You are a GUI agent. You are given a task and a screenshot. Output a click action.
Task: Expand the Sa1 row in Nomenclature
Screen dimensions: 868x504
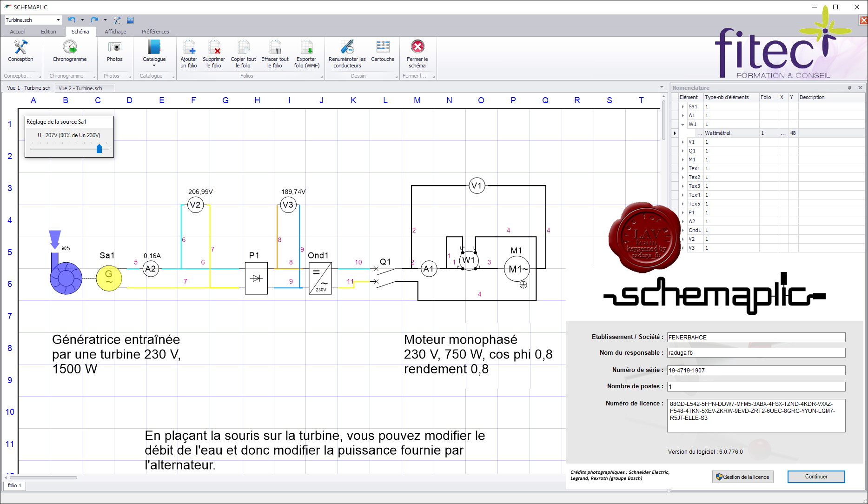click(x=682, y=106)
